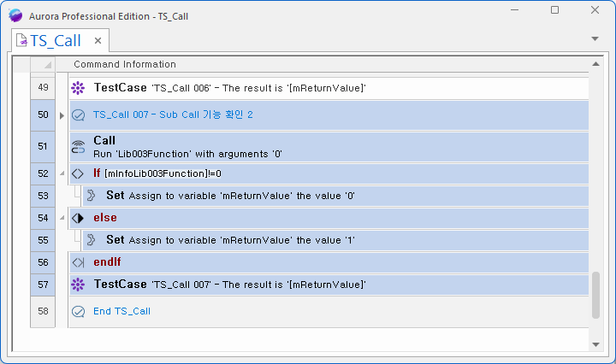The width and height of the screenshot is (616, 364).
Task: Click the TestCase icon on row 57
Action: point(78,285)
